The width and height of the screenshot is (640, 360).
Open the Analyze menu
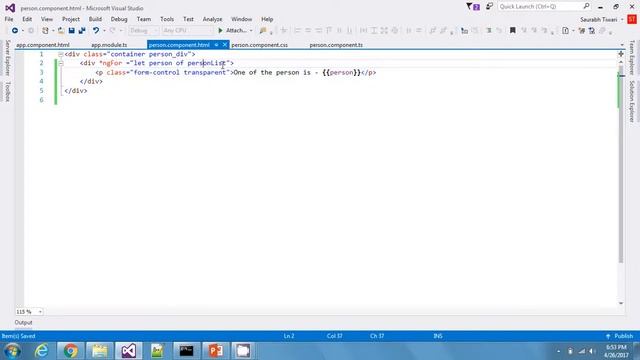click(x=212, y=19)
